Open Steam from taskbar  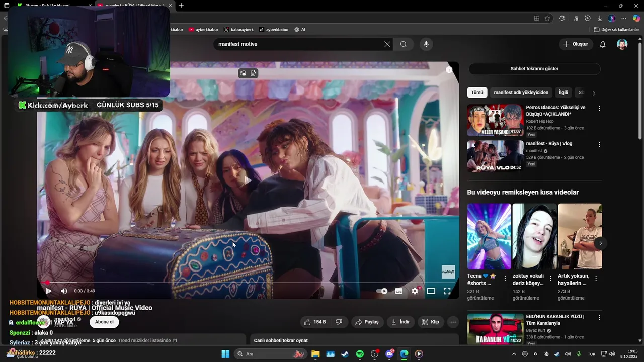point(345,354)
